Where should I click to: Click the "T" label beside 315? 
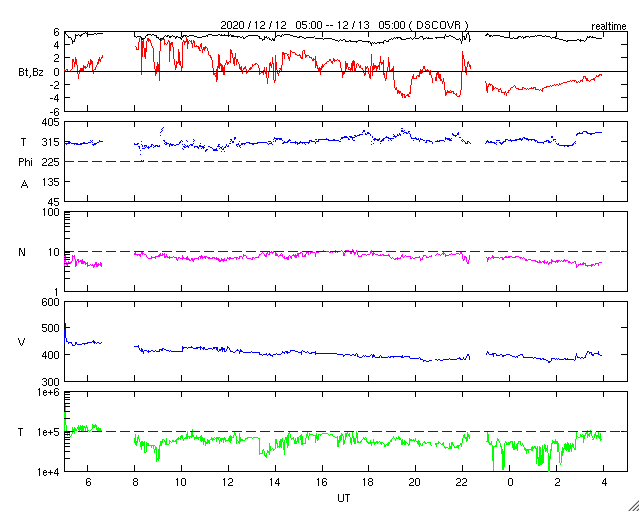[23, 142]
